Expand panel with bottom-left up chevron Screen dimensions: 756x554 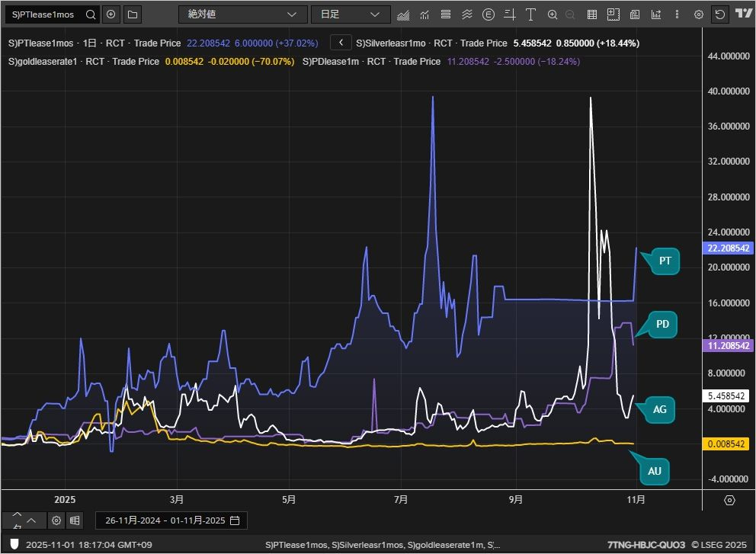31,520
